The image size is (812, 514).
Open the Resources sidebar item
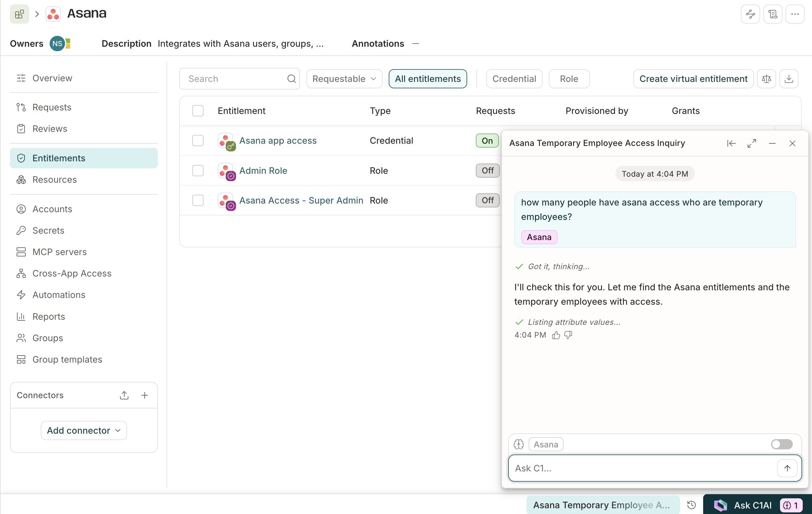(84, 180)
